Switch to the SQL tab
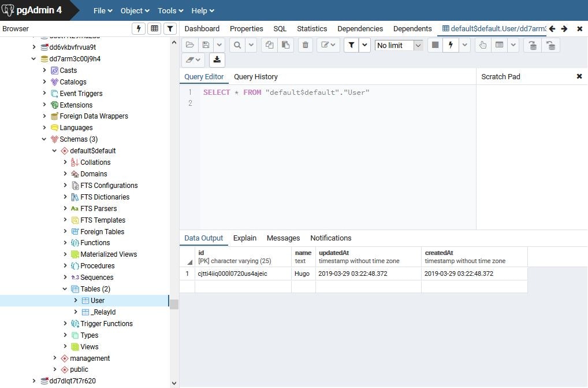This screenshot has width=588, height=388. click(x=280, y=28)
